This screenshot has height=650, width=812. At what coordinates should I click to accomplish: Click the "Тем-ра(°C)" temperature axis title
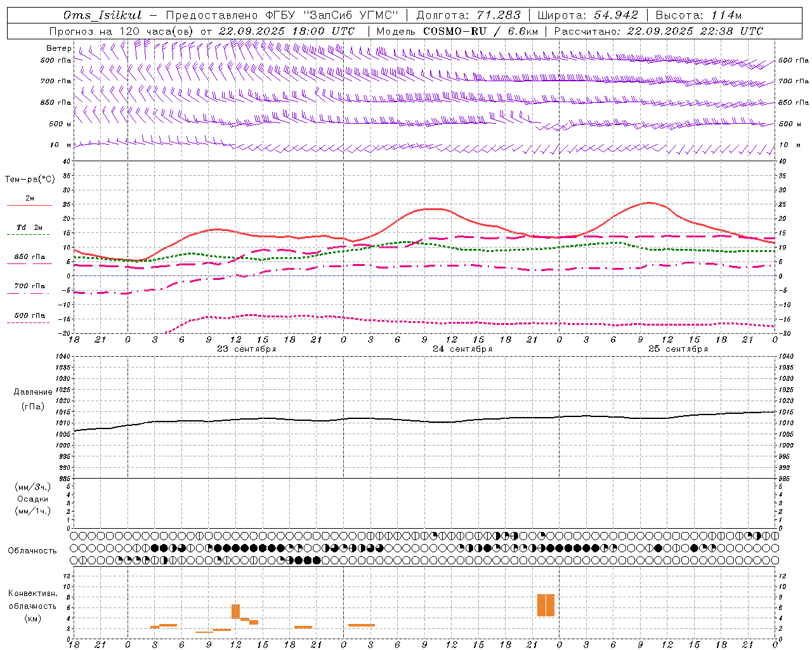(30, 180)
